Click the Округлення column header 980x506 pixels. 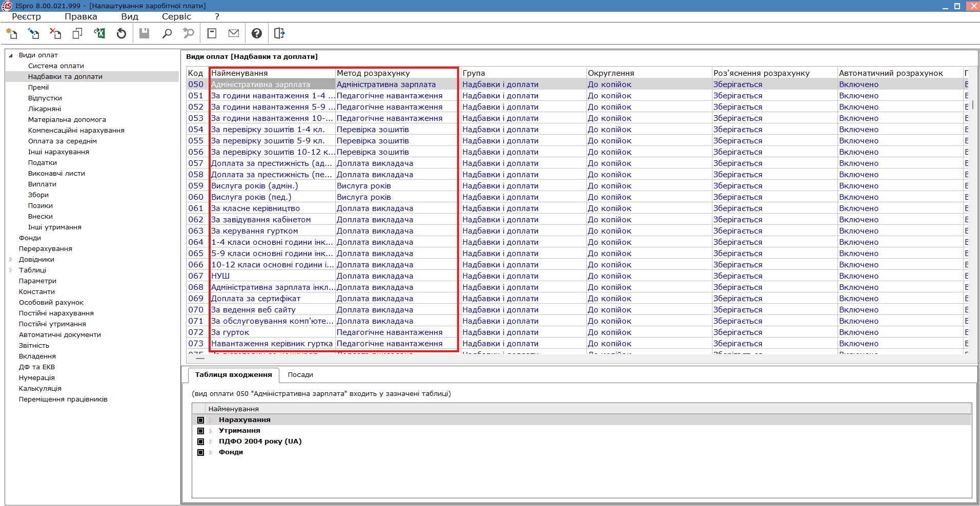(648, 73)
